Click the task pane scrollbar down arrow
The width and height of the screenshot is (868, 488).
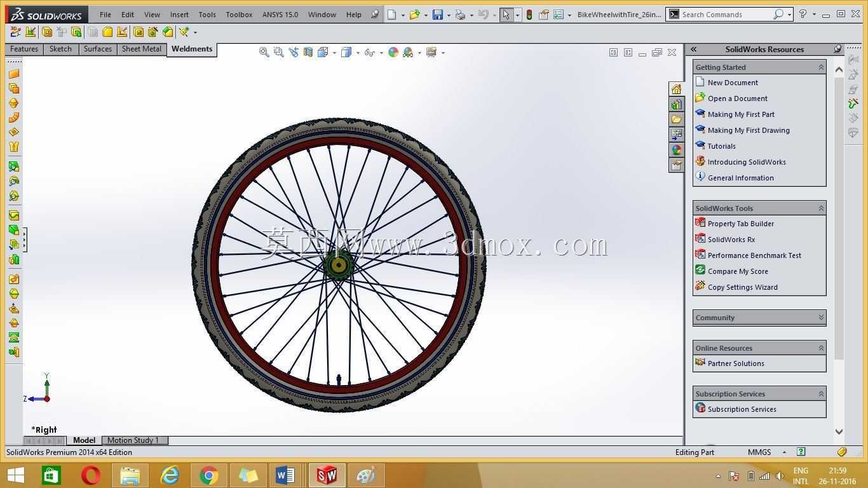tap(839, 431)
